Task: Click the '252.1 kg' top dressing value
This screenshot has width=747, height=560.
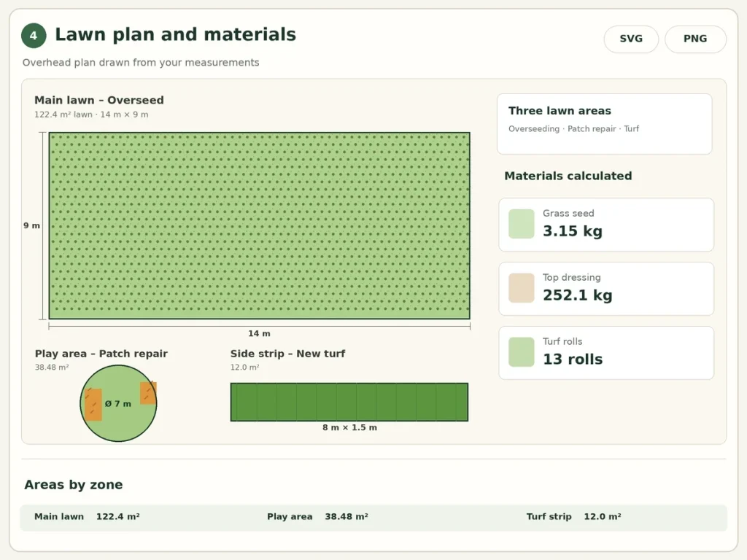Action: (x=578, y=295)
